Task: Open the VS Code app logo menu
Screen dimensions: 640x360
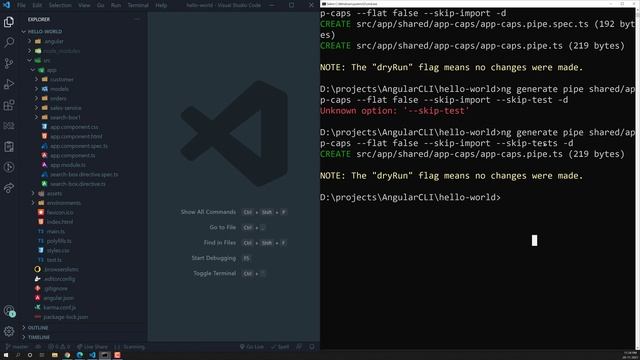Action: 6,5
